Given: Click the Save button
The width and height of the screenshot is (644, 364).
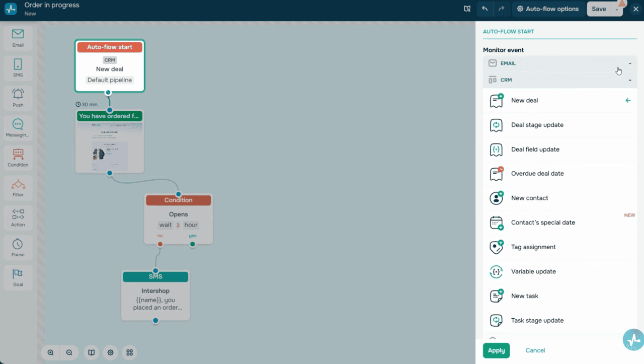Looking at the screenshot, I should 599,9.
